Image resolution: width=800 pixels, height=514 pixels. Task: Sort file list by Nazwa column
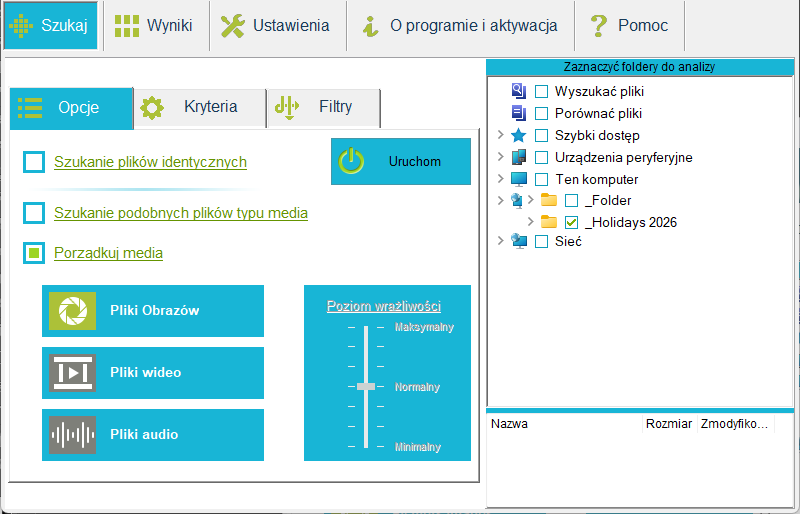565,424
